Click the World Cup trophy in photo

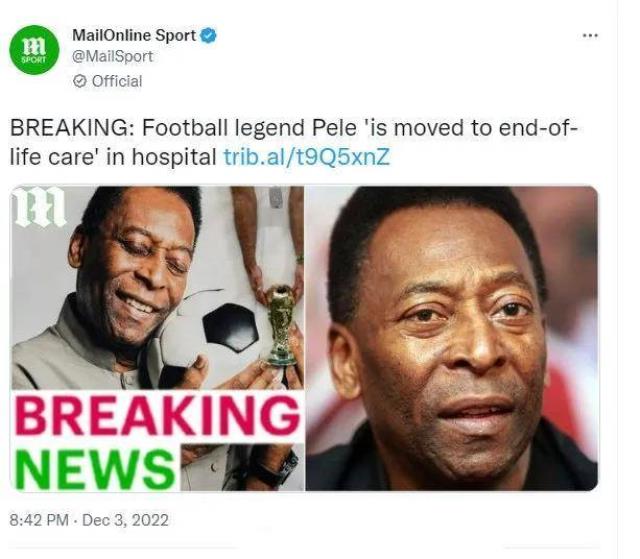pyautogui.click(x=281, y=325)
